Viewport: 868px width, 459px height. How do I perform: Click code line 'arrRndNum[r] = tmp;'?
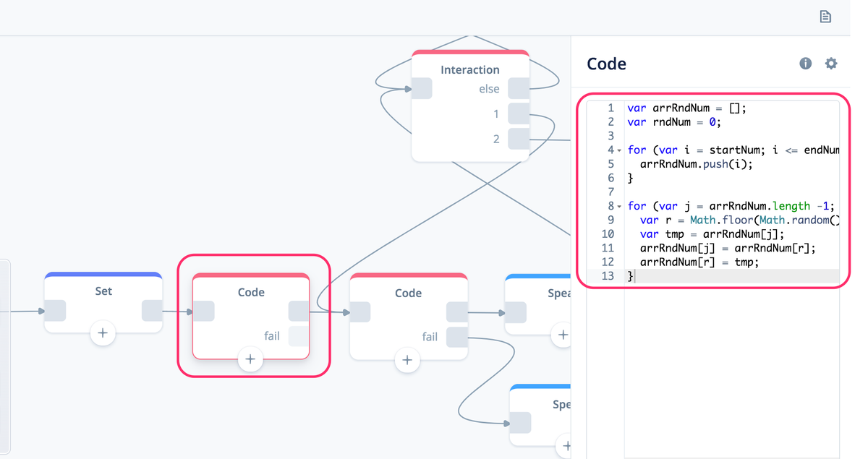click(x=699, y=262)
